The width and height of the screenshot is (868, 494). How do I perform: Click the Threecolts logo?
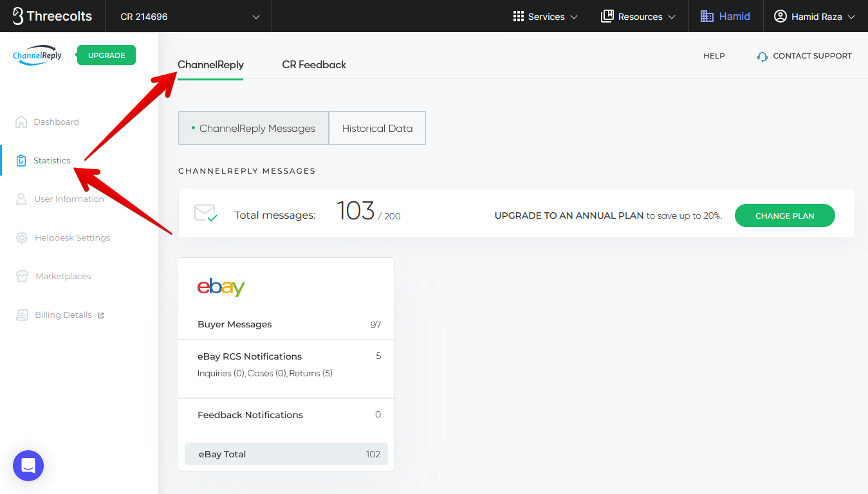click(x=52, y=16)
